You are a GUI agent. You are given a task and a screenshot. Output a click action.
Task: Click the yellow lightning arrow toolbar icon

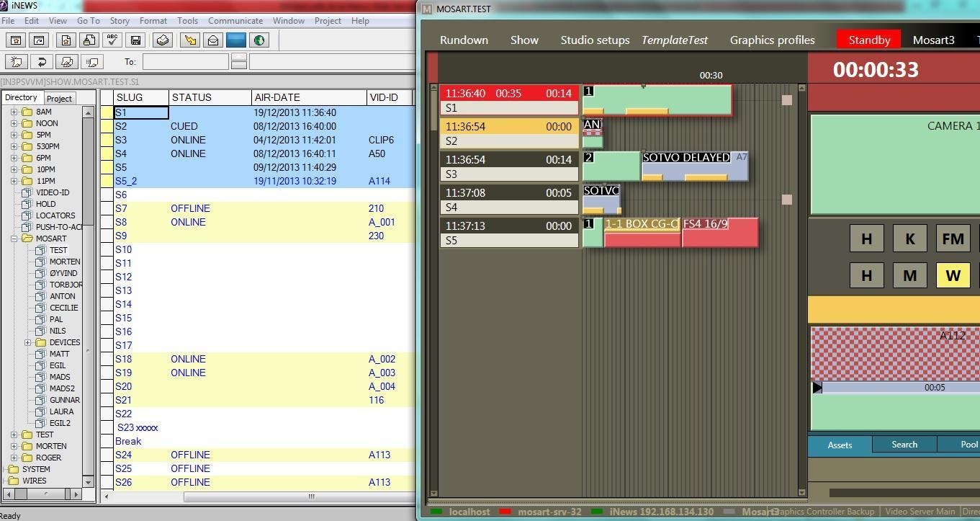click(x=189, y=40)
